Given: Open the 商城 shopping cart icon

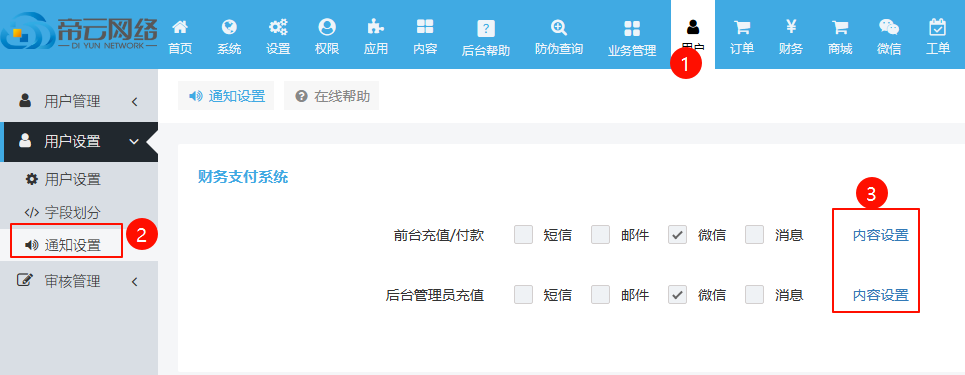Looking at the screenshot, I should [840, 26].
